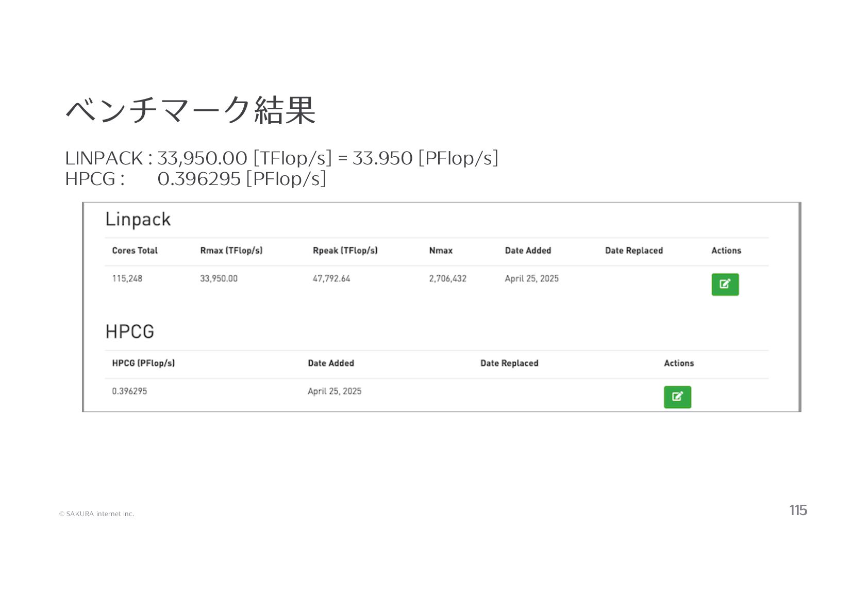Click the 33,950.00 Rmax table value
The width and height of the screenshot is (868, 614).
click(219, 278)
